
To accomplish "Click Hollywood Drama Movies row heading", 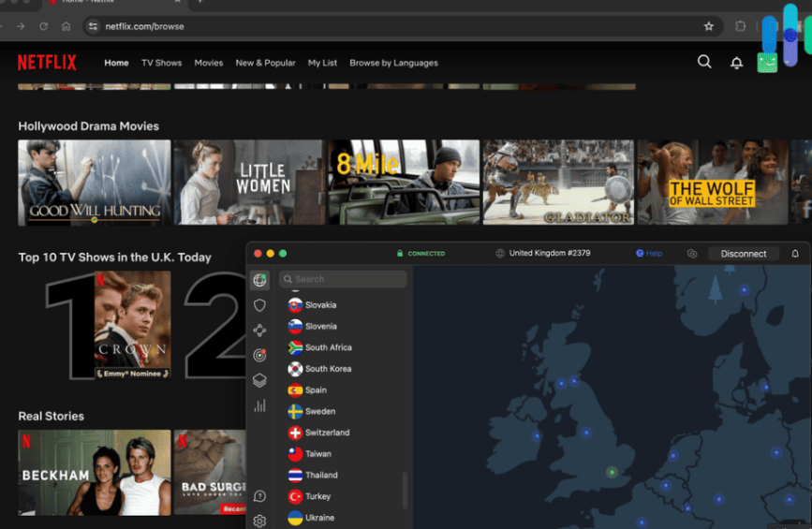I will pos(89,126).
